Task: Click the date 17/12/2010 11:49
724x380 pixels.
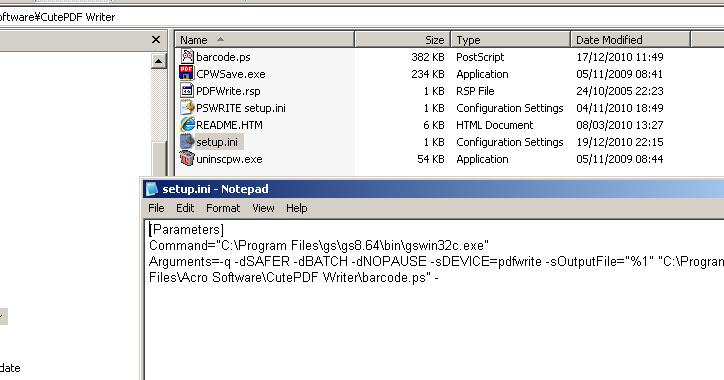Action: tap(620, 57)
